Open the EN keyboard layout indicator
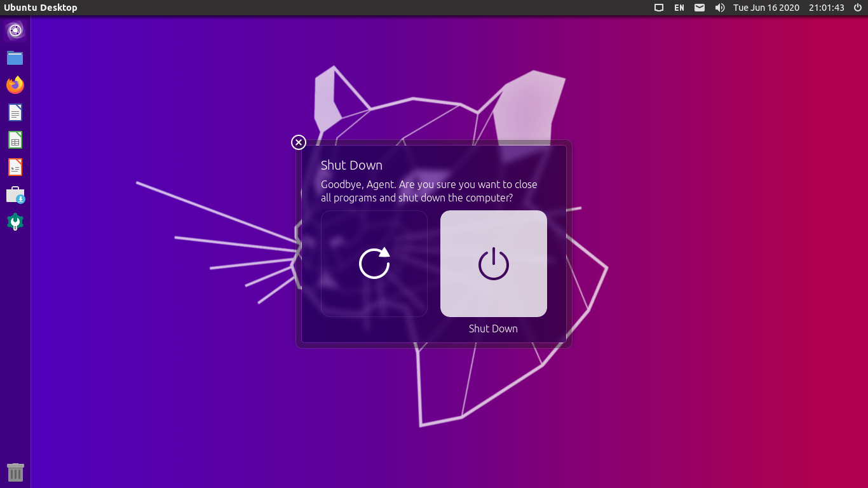 (x=679, y=8)
